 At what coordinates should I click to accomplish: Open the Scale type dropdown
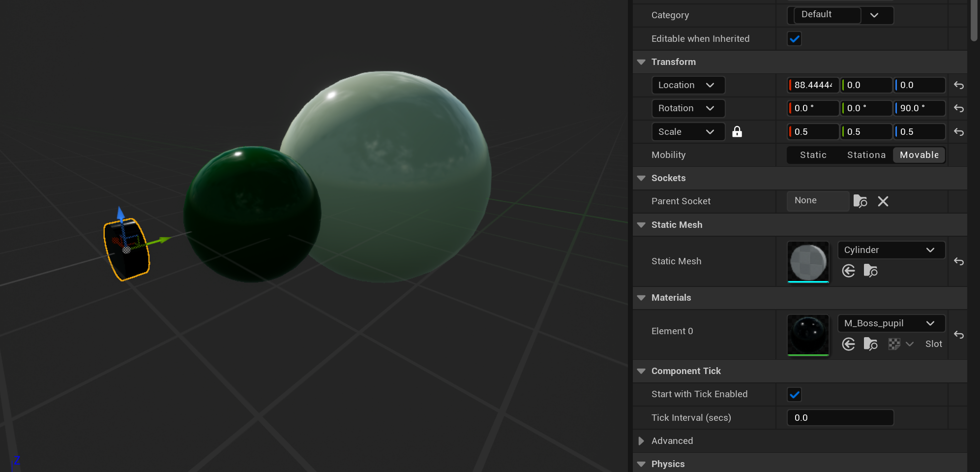click(x=688, y=132)
